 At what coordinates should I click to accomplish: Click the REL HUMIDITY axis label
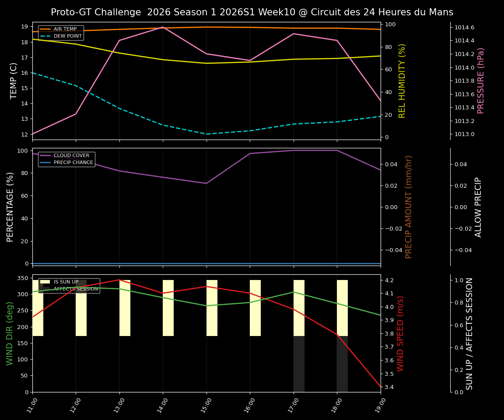[x=403, y=80]
